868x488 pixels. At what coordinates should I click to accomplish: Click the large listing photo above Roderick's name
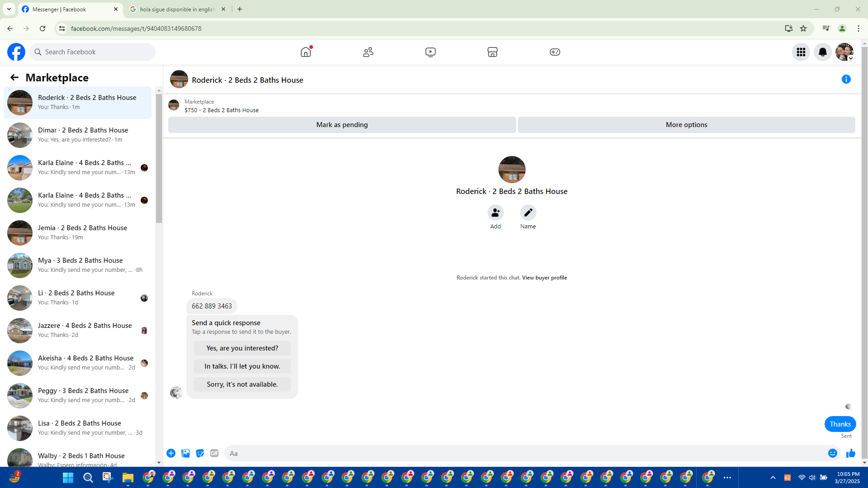[x=512, y=170]
